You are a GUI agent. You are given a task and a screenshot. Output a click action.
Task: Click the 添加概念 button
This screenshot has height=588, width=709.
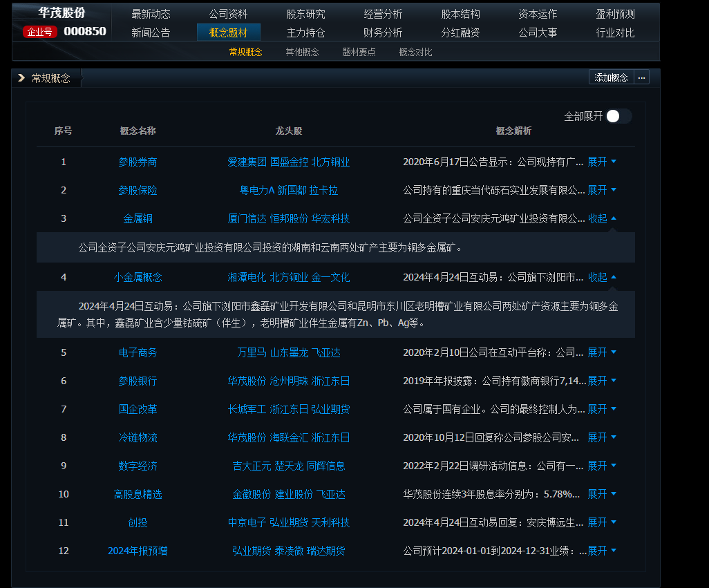point(612,78)
